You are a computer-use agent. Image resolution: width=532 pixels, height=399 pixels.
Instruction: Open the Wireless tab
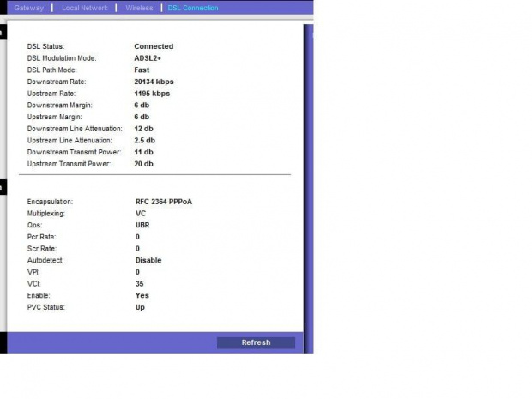coord(139,8)
